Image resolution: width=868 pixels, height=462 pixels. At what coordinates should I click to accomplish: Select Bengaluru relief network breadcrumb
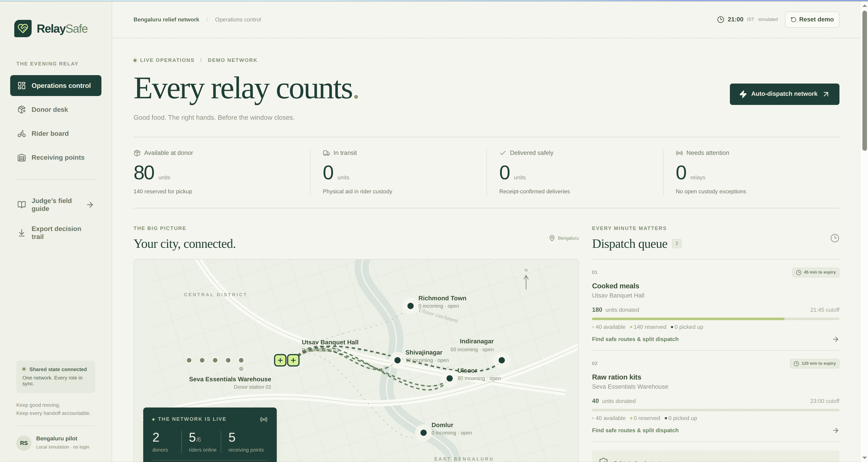click(x=166, y=20)
